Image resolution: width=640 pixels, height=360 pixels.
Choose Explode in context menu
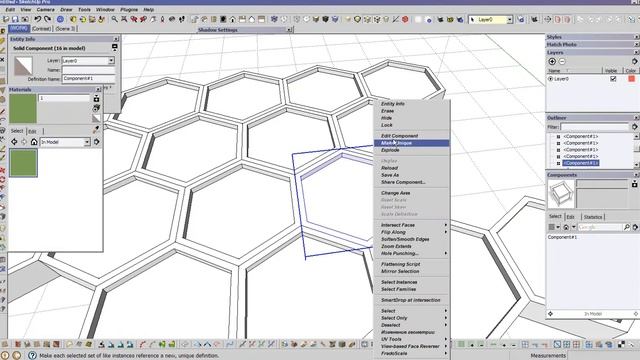point(411,150)
